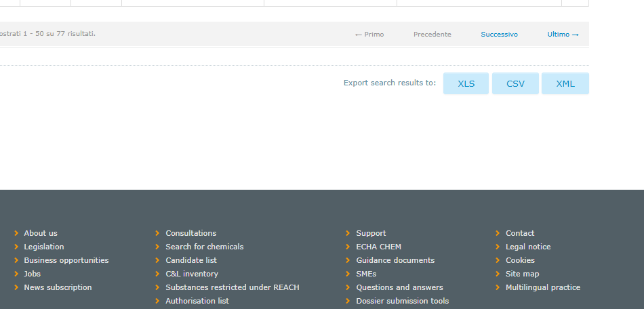Open Guidance documents link

coord(395,260)
